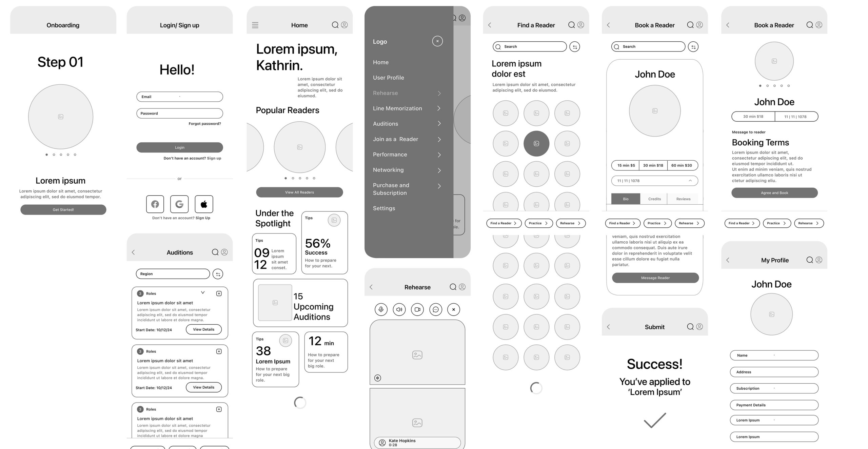Click View All Readers button on Home
Screen dimensions: 868x449
[x=299, y=192]
